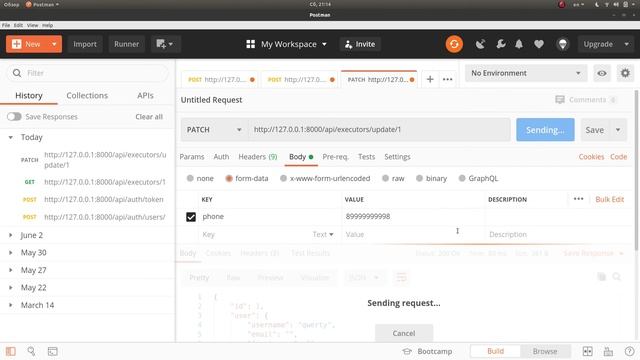Open Find and Replace magnifier icon
The image size is (640, 360).
31,351
